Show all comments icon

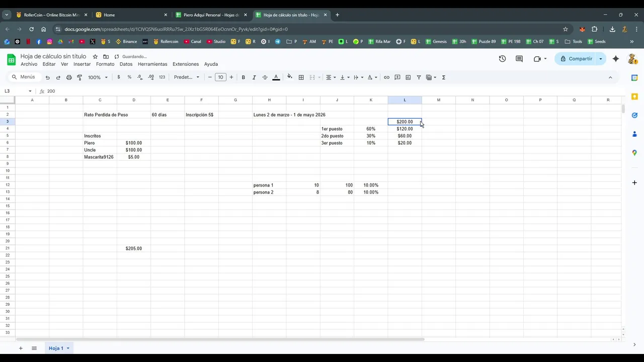coord(519,59)
